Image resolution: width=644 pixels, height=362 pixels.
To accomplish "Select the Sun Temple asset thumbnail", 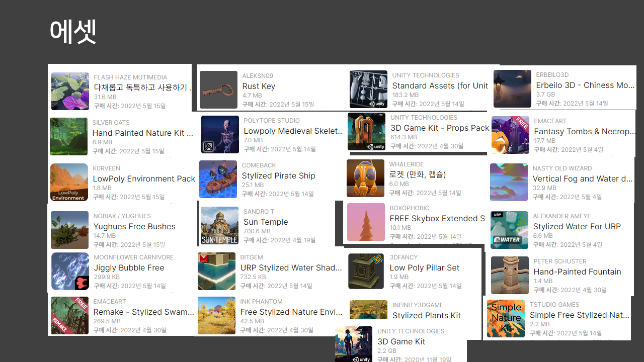I will point(219,225).
